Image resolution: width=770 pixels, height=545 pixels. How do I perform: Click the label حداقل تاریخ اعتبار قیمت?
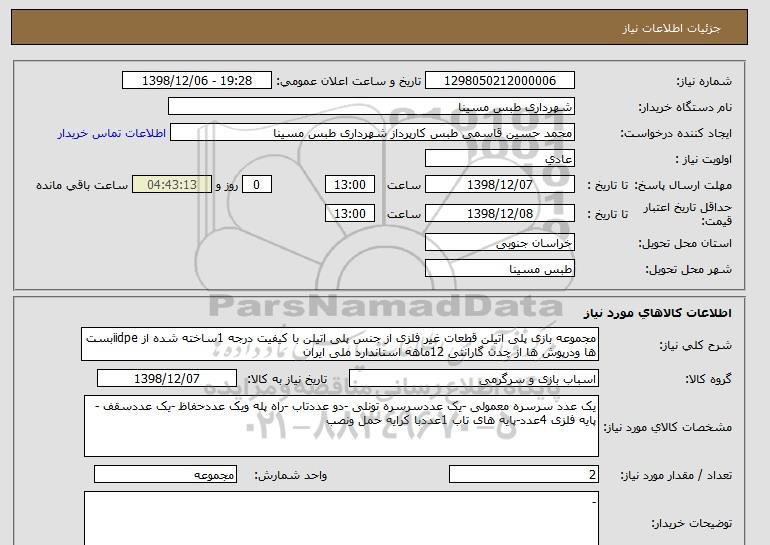point(688,214)
